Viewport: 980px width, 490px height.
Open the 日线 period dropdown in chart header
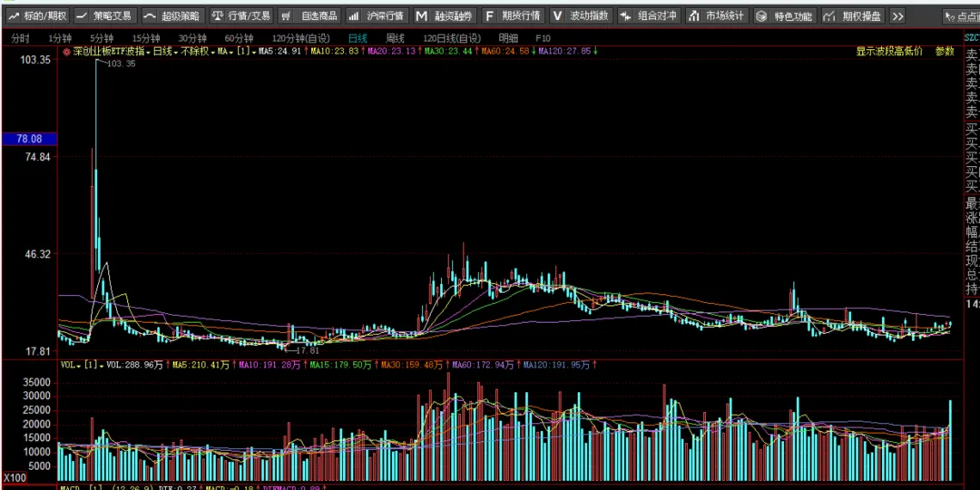click(165, 51)
